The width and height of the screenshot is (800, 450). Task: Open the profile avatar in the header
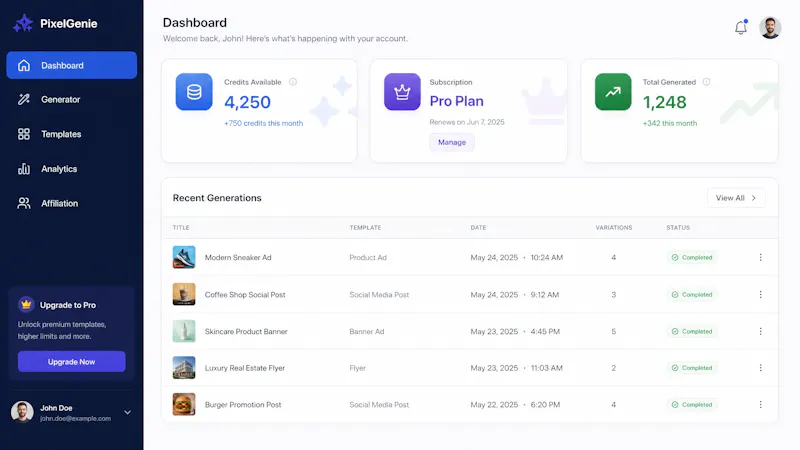(770, 28)
